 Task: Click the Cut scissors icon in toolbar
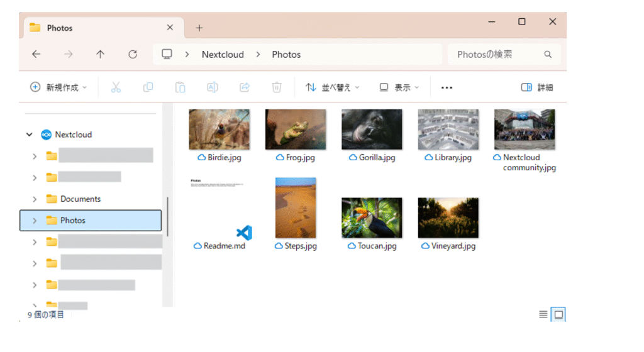tap(116, 87)
